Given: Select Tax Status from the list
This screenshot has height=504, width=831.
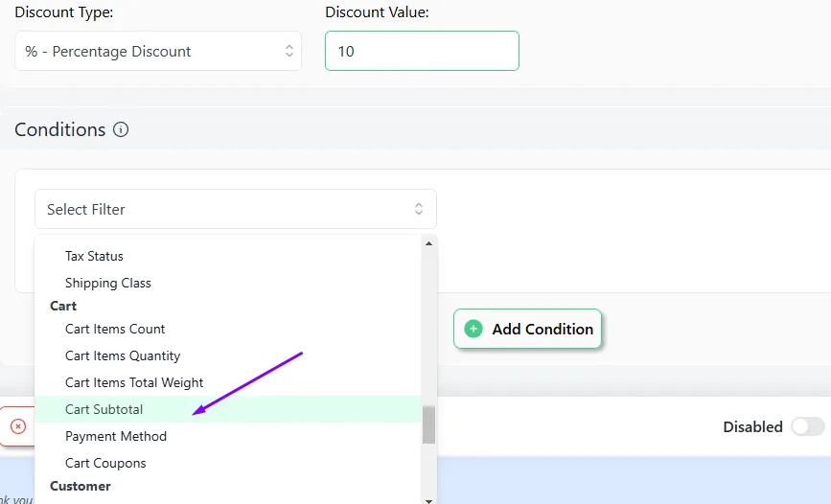Looking at the screenshot, I should tap(94, 256).
